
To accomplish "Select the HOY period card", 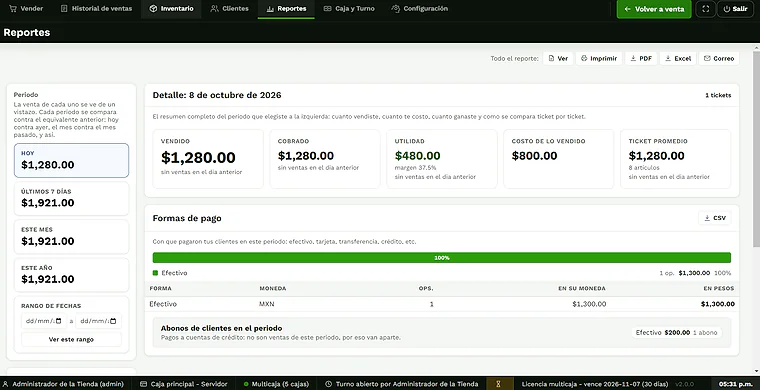I will tap(71, 160).
